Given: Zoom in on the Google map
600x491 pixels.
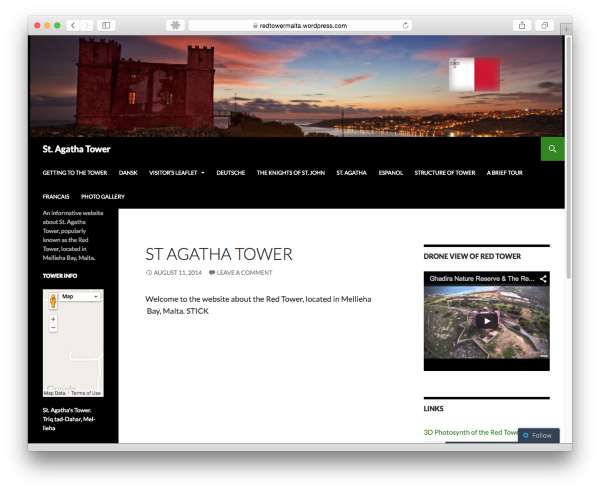Looking at the screenshot, I should tap(53, 318).
